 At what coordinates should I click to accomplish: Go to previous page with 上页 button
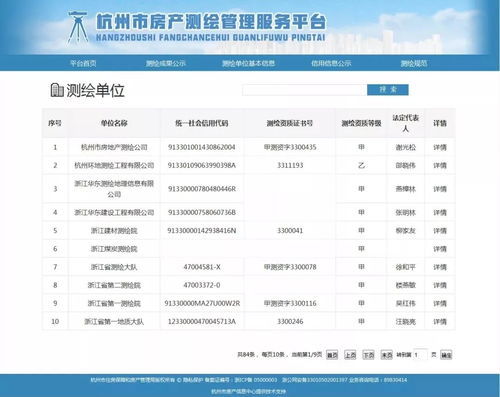[x=350, y=355]
